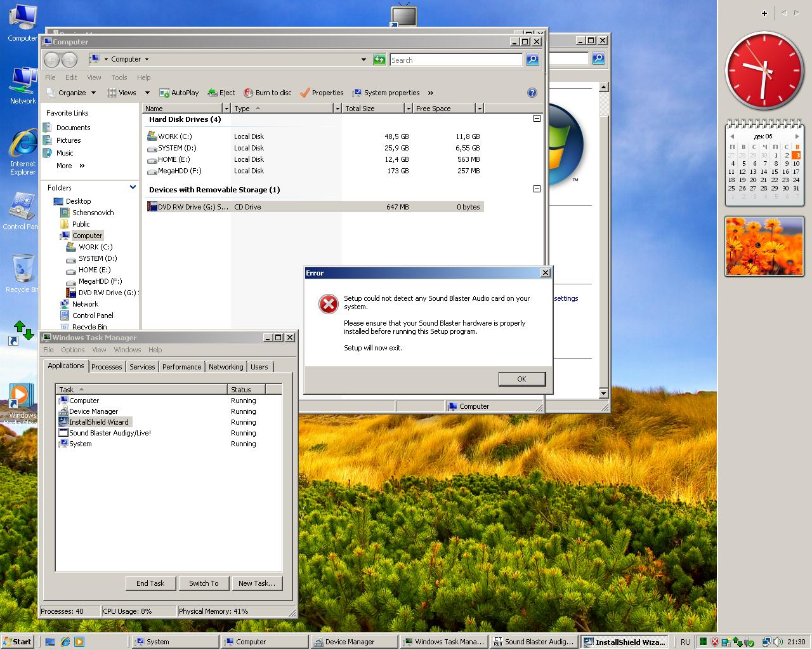Screen dimensions: 812x650
Task: Open AutoPlay from the toolbar
Action: (164, 93)
